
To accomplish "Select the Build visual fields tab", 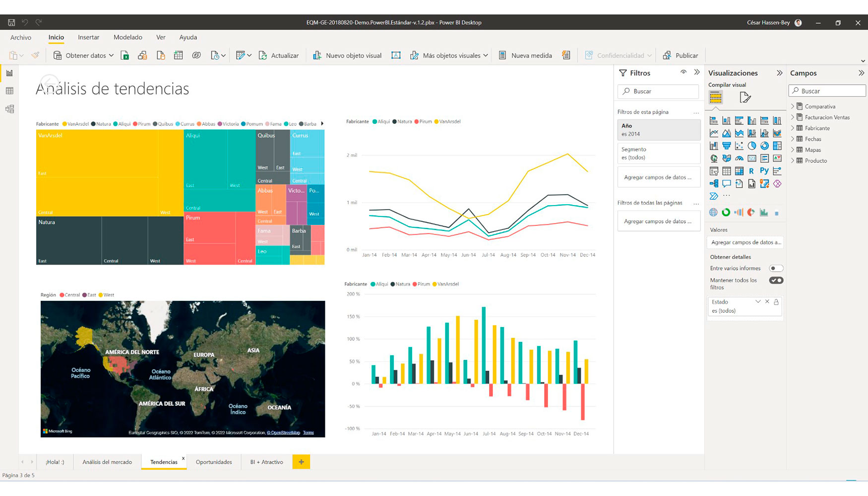I will (715, 98).
